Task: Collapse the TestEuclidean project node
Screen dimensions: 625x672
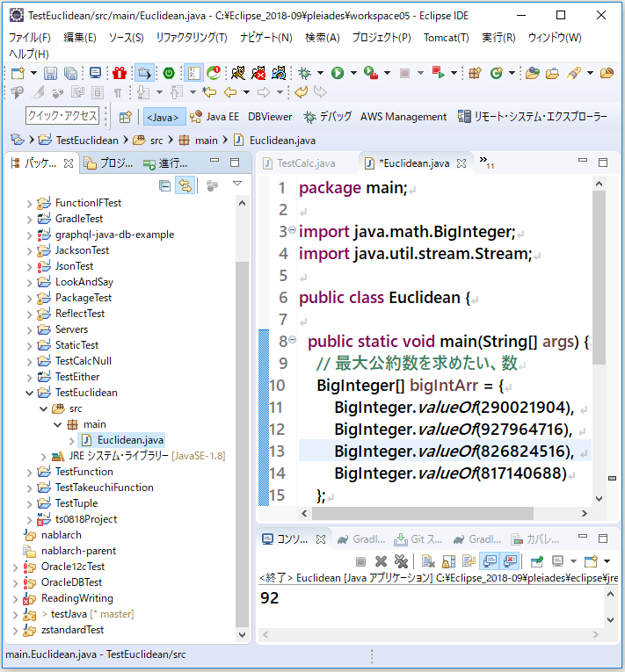Action: click(x=29, y=393)
